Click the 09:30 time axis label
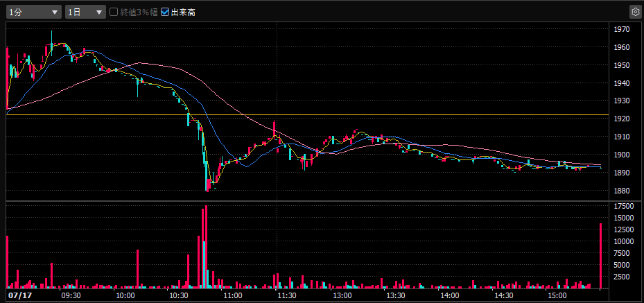This screenshot has width=644, height=303. (x=69, y=295)
